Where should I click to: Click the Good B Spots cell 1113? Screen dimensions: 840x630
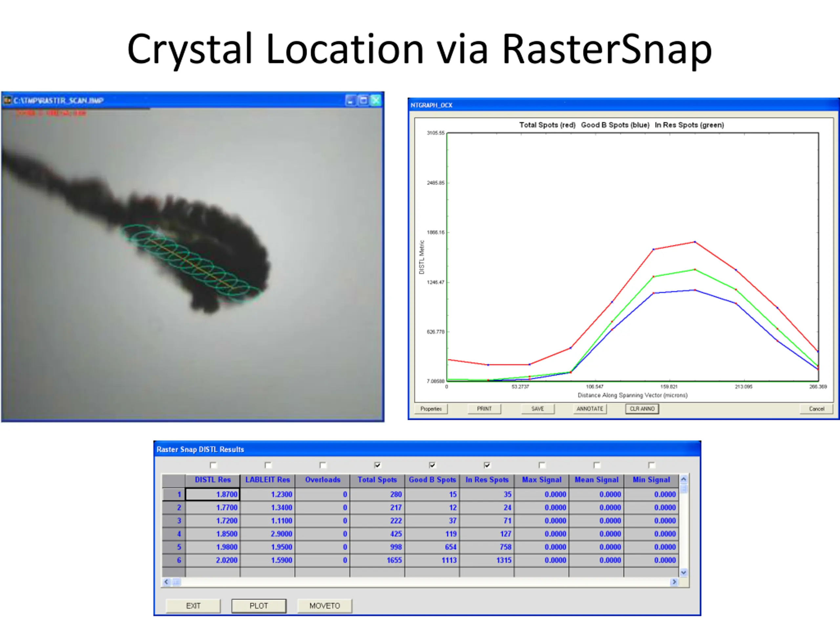[x=432, y=560]
